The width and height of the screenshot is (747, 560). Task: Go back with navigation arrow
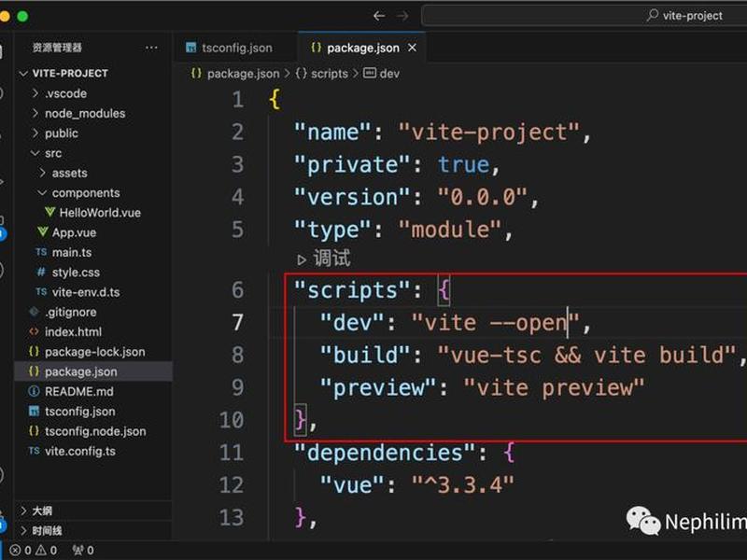(x=379, y=16)
